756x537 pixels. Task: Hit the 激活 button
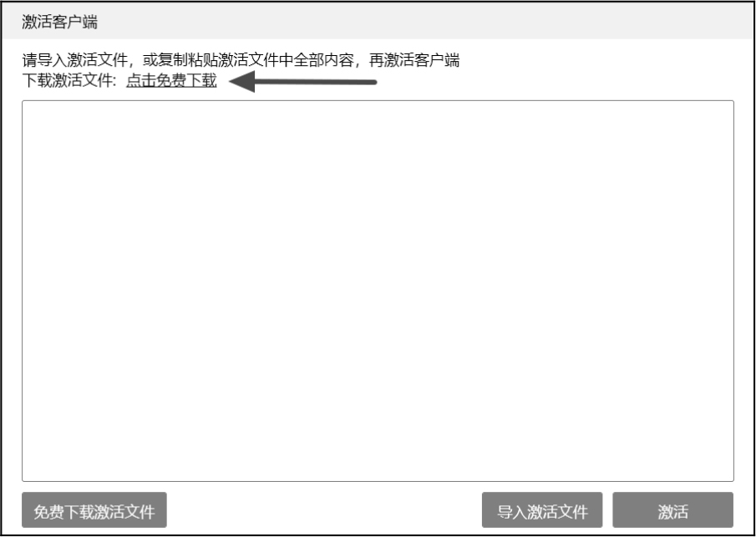[672, 510]
